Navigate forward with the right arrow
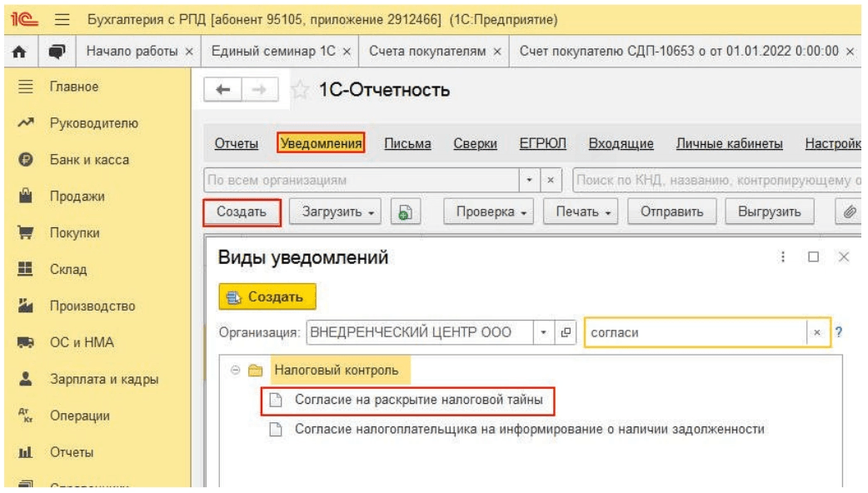 tap(260, 90)
